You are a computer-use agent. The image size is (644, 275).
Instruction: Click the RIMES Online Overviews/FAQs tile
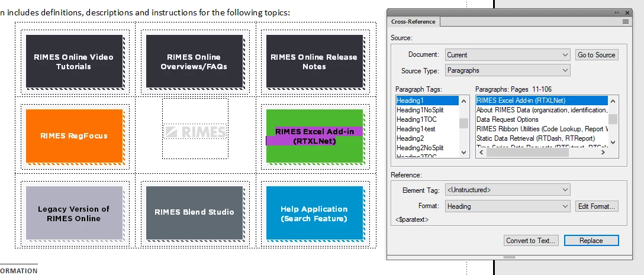tap(194, 62)
